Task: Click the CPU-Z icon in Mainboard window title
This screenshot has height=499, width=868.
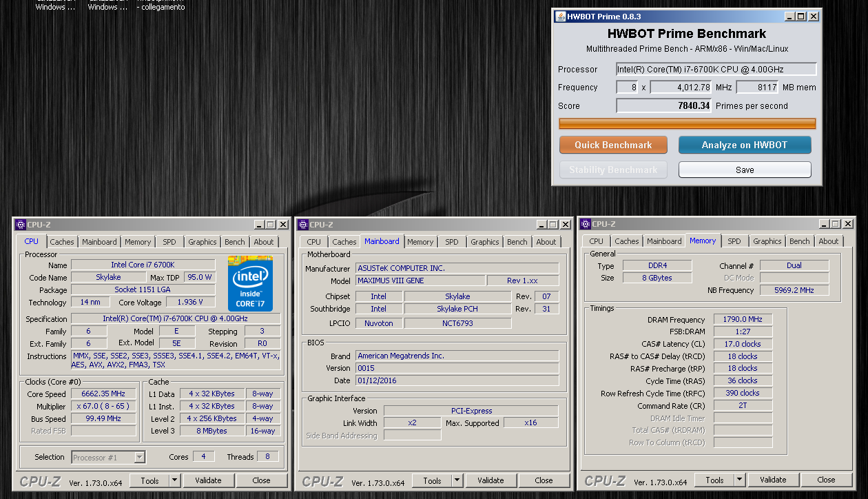Action: [302, 225]
